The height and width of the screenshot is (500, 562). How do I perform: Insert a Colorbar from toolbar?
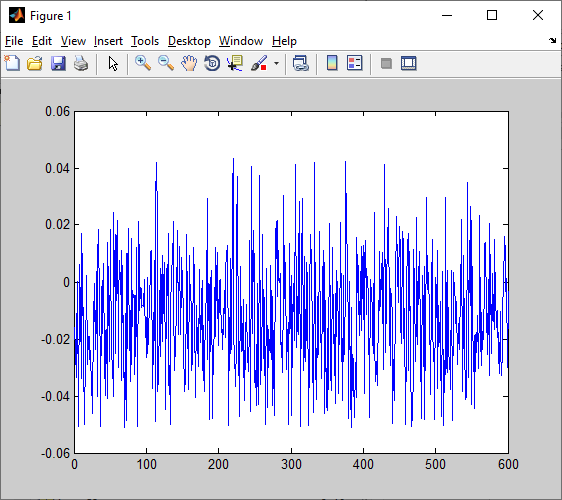coord(332,63)
